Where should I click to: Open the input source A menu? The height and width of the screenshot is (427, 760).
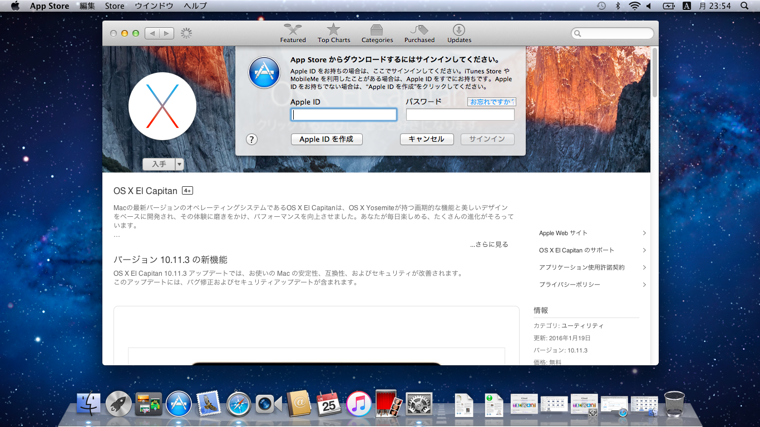click(x=686, y=6)
